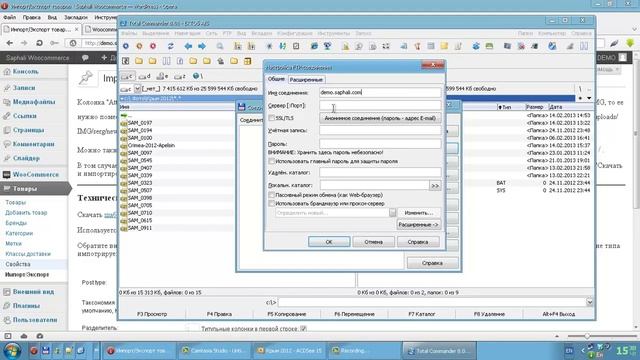Open Opera's Закладки menu
This screenshot has width=640, height=360.
point(76,18)
